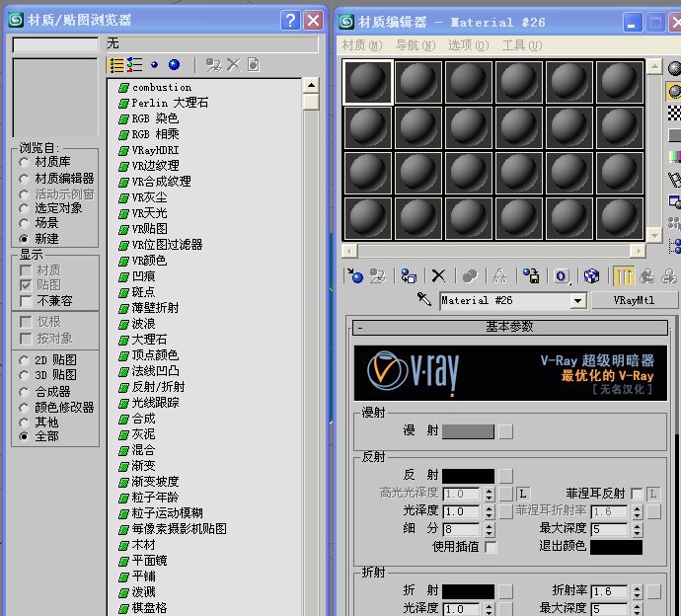Image resolution: width=681 pixels, height=616 pixels.
Task: Click the VRayMtl material type button
Action: tap(634, 300)
